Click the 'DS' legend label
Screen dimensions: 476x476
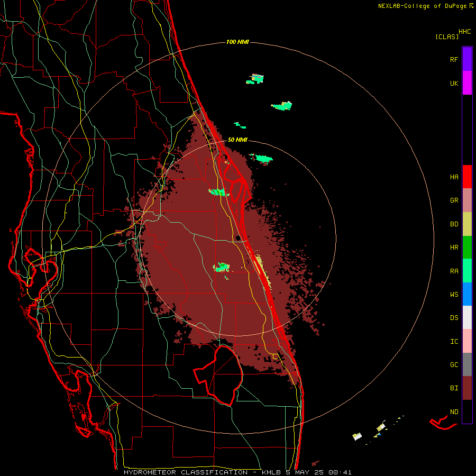tap(454, 317)
